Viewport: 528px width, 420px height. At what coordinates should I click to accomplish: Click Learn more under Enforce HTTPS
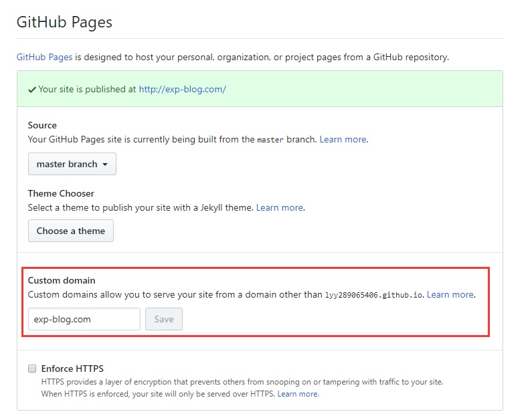[297, 394]
